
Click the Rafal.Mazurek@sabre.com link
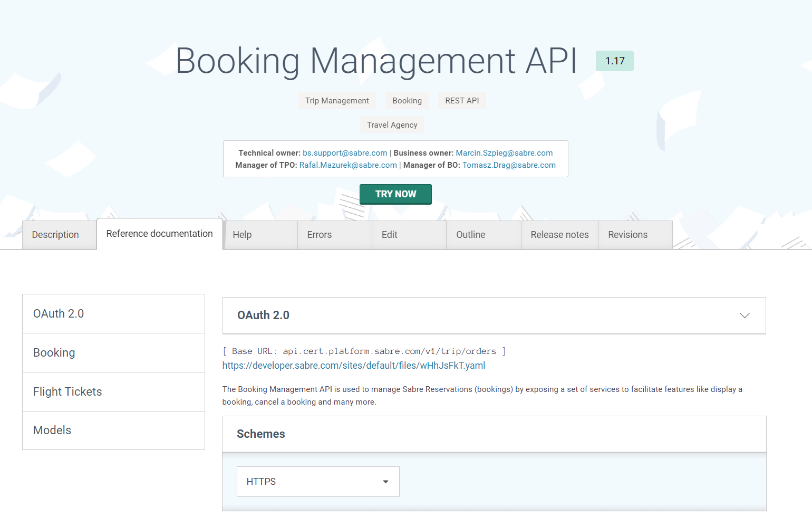click(348, 165)
